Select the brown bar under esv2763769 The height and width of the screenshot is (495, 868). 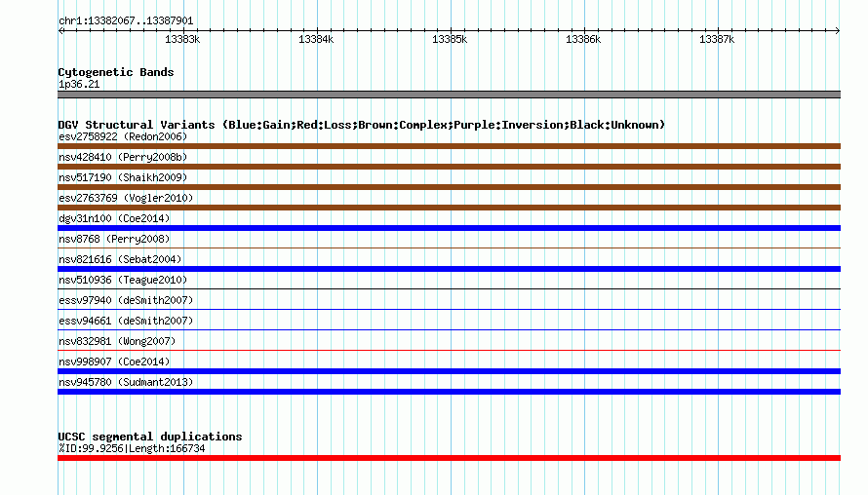coord(449,208)
